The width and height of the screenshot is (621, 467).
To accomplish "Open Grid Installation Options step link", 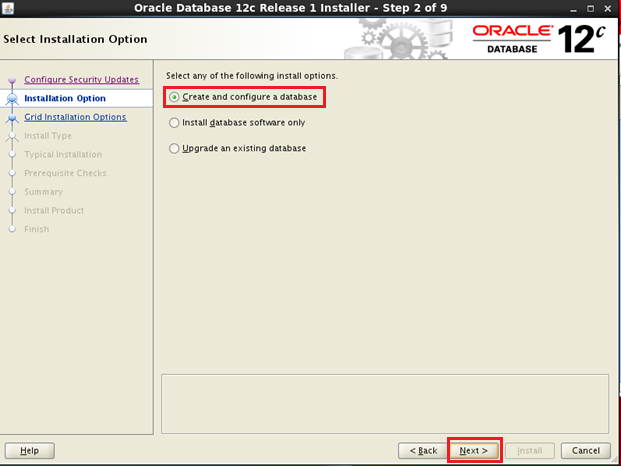I will (x=75, y=117).
